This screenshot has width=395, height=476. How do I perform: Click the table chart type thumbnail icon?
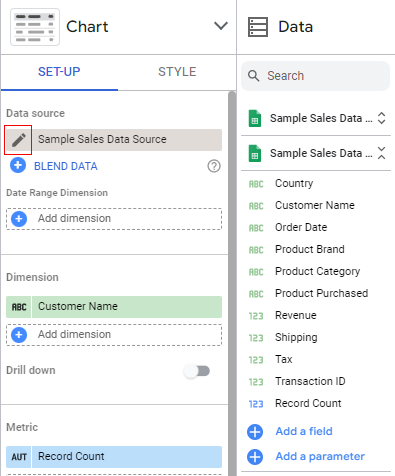click(x=35, y=27)
